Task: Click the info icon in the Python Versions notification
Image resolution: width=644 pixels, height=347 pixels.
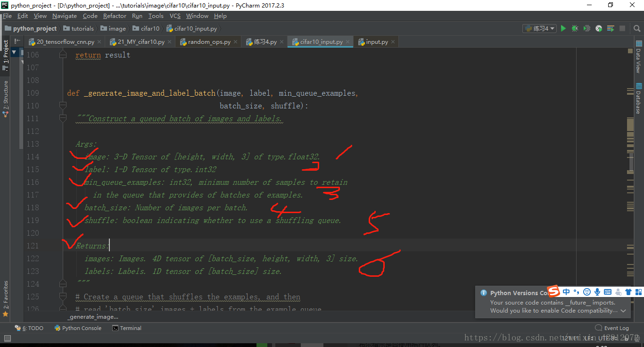Action: (483, 293)
